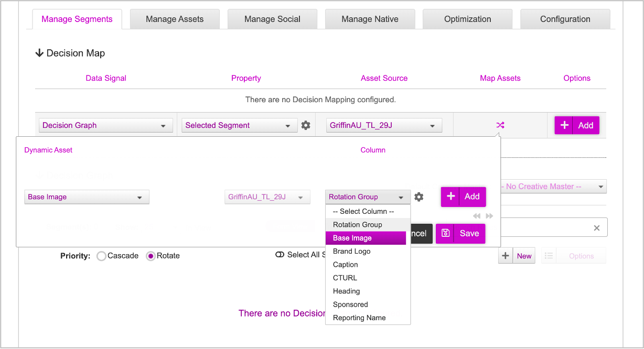This screenshot has height=349, width=644.
Task: Click the forward double-arrow icon
Action: [489, 216]
